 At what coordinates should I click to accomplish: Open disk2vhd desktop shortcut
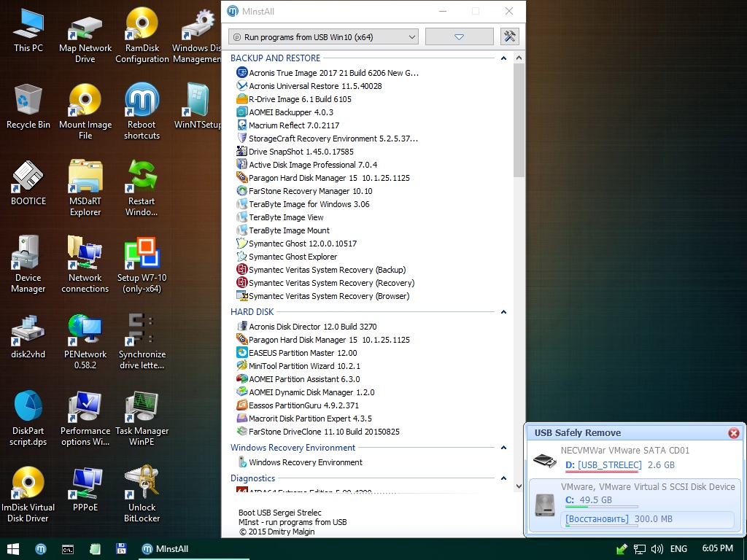tap(28, 335)
